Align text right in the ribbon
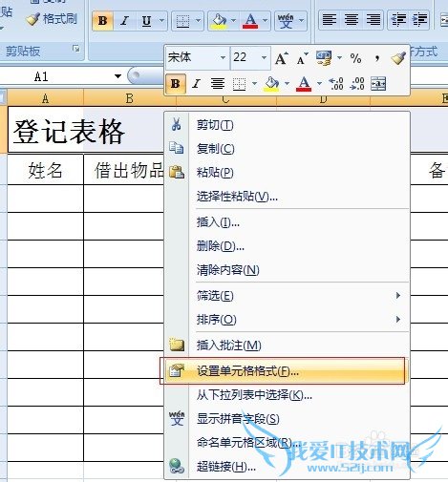Image resolution: width=448 pixels, height=482 pixels. (373, 20)
